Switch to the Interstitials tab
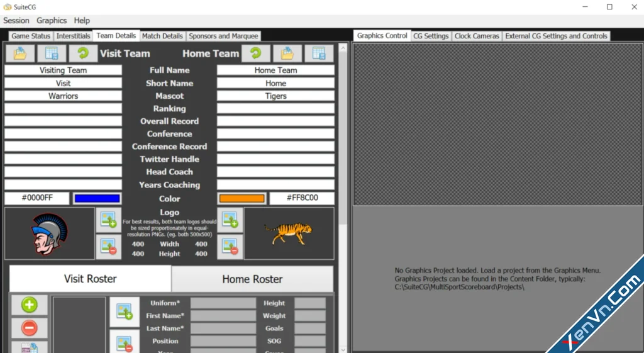This screenshot has width=644, height=353. click(73, 36)
